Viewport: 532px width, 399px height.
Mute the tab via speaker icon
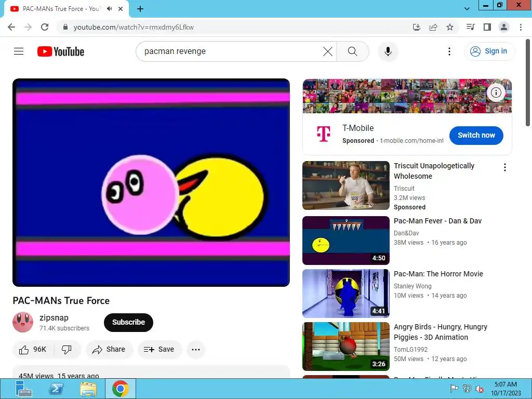tap(110, 9)
